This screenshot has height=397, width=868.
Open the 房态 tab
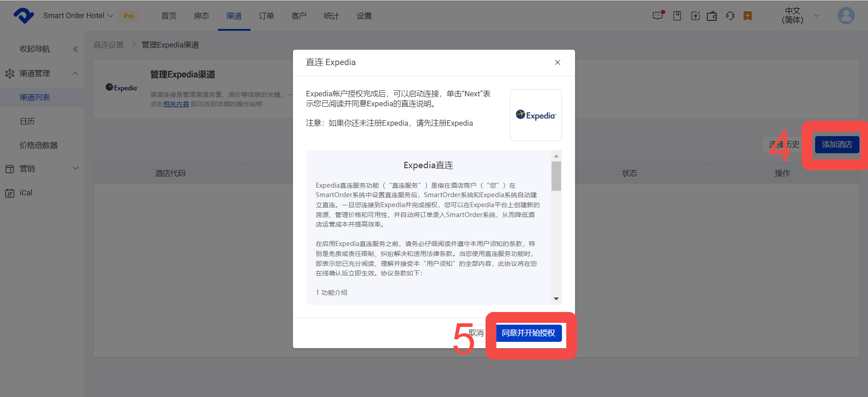202,16
